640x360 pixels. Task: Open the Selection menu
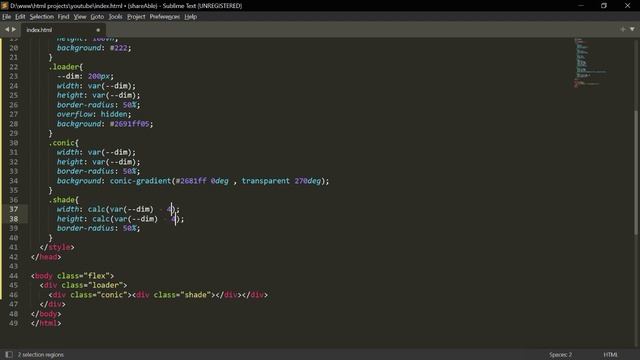[42, 17]
